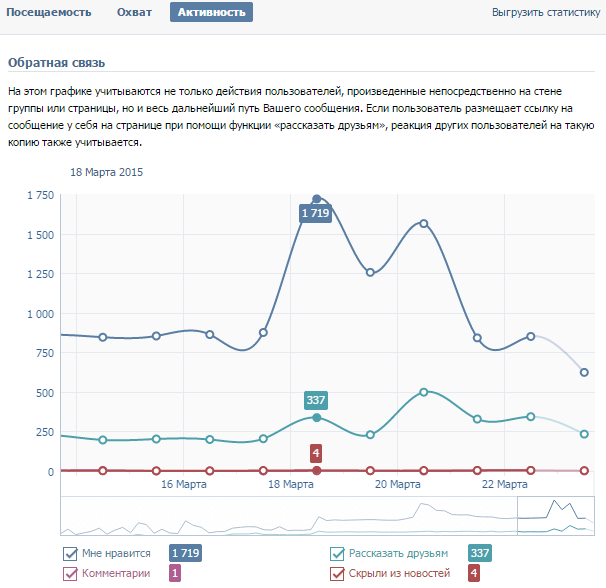Select the Активность tab
This screenshot has width=606, height=588.
point(211,13)
